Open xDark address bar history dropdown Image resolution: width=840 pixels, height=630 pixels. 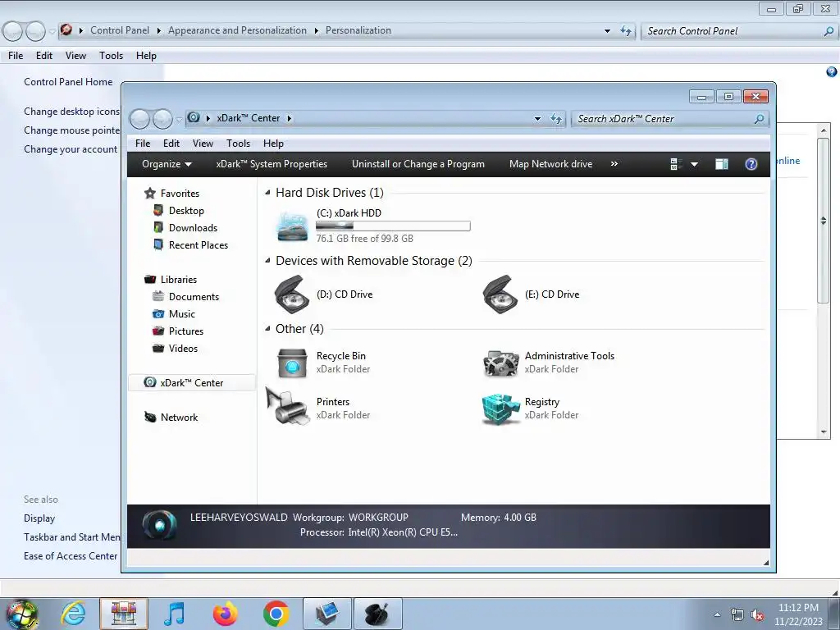coord(537,119)
